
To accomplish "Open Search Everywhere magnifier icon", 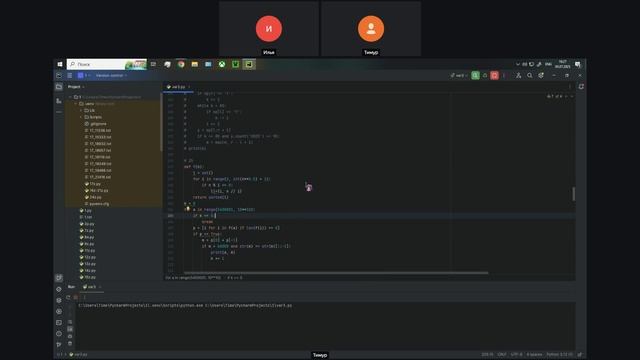I will (529, 76).
